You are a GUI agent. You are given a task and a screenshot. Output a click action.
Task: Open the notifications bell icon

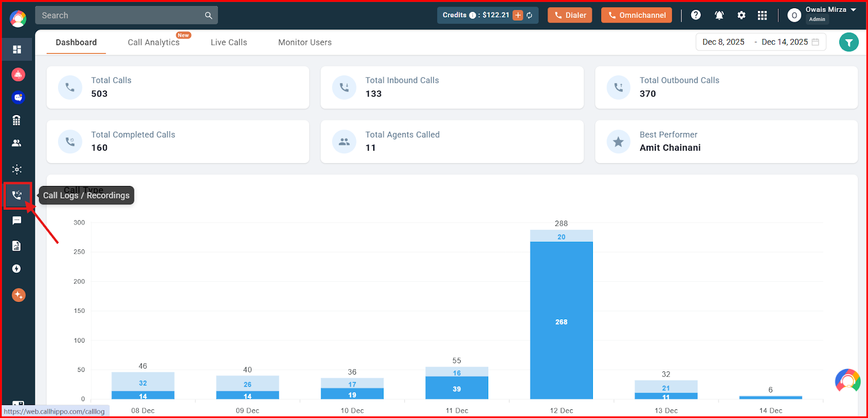click(x=719, y=15)
